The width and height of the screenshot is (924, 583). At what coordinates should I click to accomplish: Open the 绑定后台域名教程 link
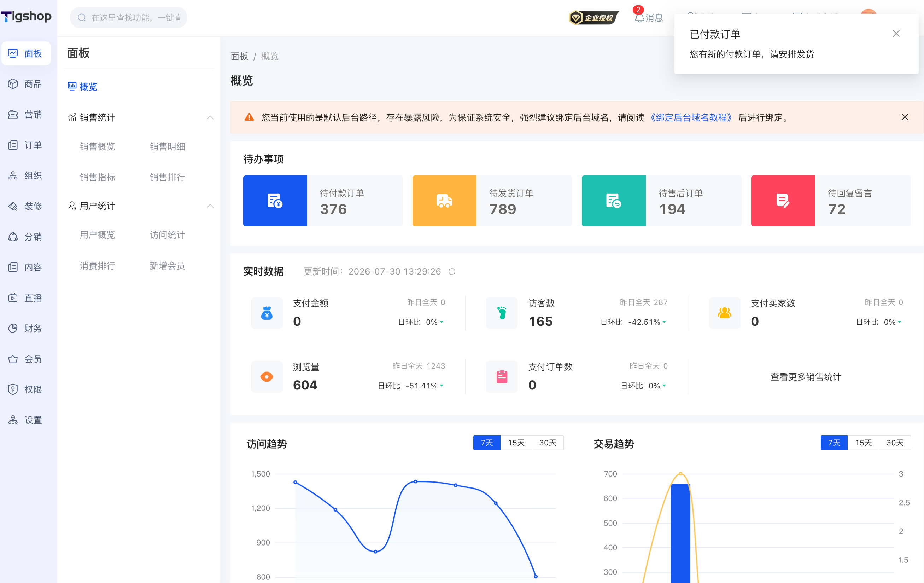click(691, 117)
